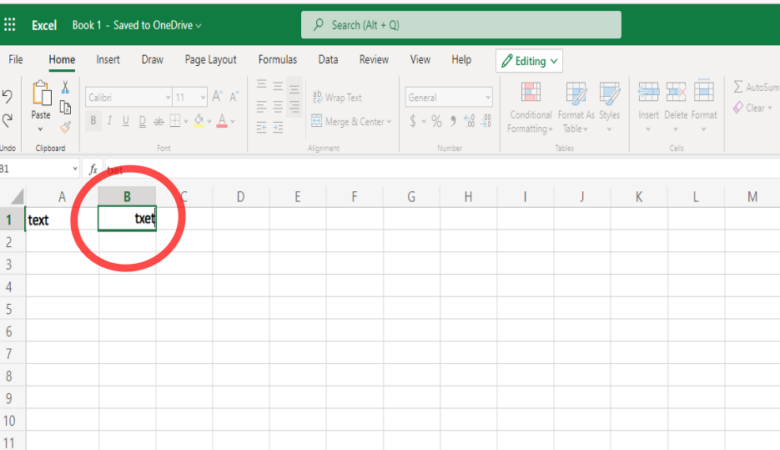Open the Insert ribbon tab
The image size is (780, 450).
pos(108,60)
